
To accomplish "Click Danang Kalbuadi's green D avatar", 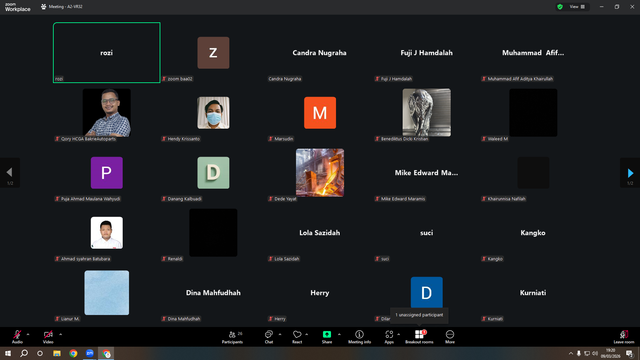I will 213,173.
